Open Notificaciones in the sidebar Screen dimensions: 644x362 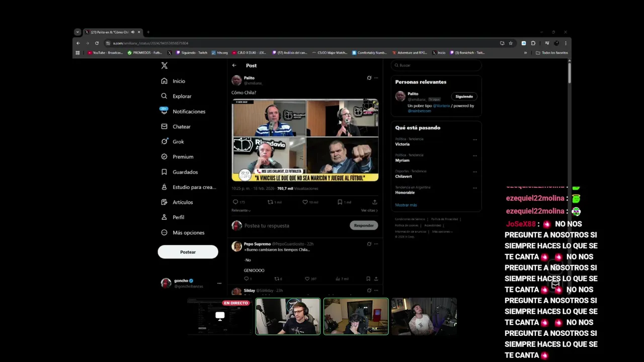coord(183,111)
